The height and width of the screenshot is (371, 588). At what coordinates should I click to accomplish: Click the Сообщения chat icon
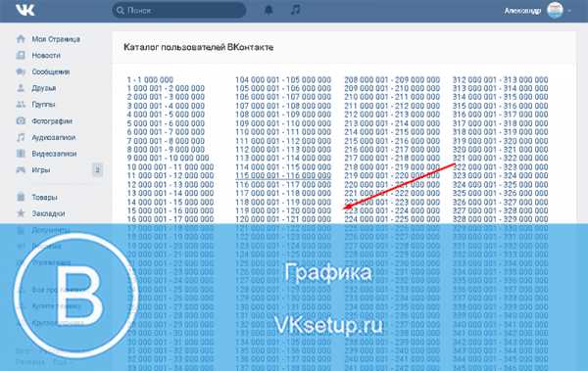(21, 71)
